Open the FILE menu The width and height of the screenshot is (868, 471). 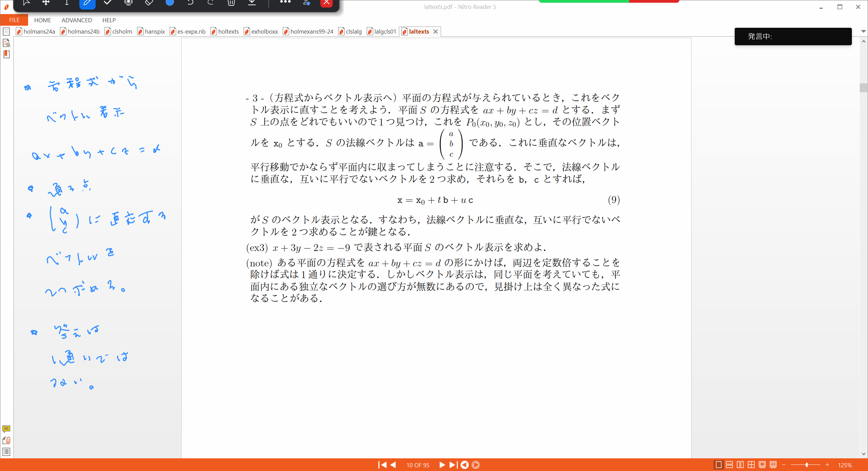(14, 20)
